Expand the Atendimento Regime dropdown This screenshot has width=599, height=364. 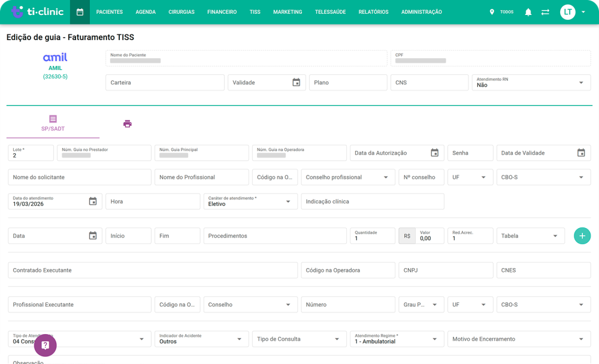tap(397, 339)
